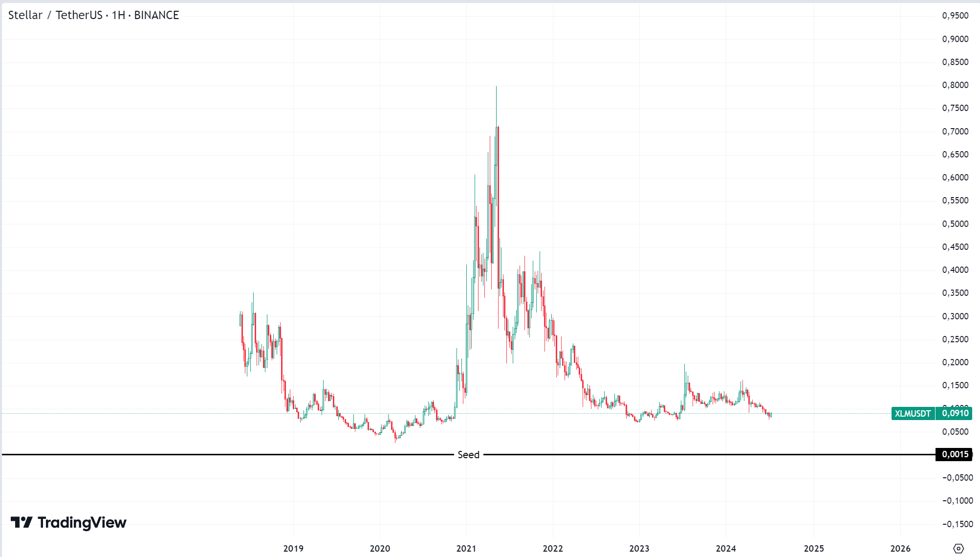The height and width of the screenshot is (557, 980).
Task: Click the 2026 time axis label
Action: [x=900, y=549]
